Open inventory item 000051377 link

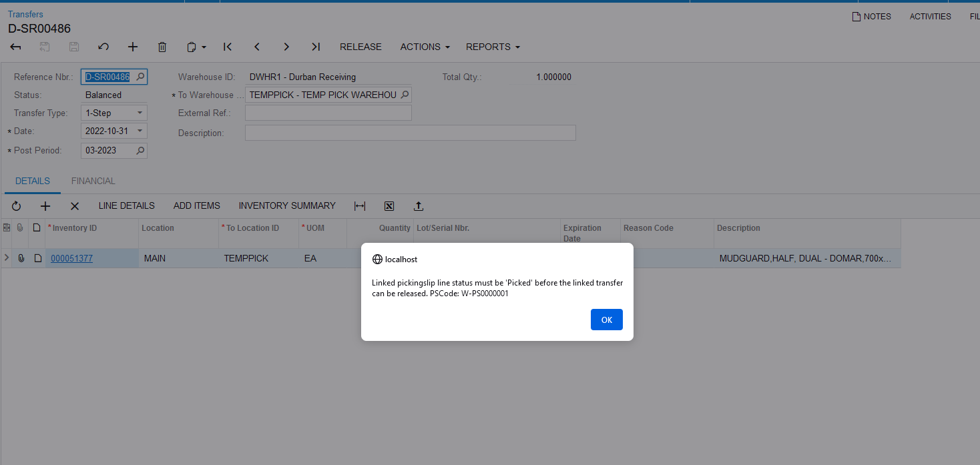71,258
